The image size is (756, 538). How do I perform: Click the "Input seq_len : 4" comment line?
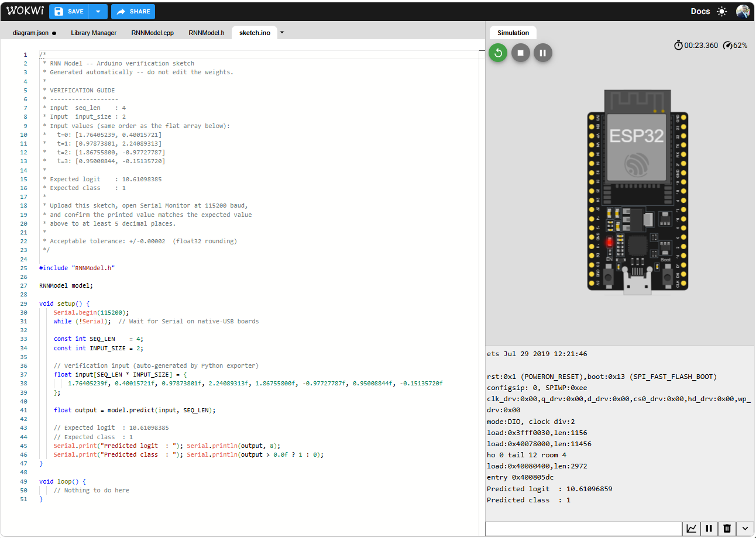84,108
